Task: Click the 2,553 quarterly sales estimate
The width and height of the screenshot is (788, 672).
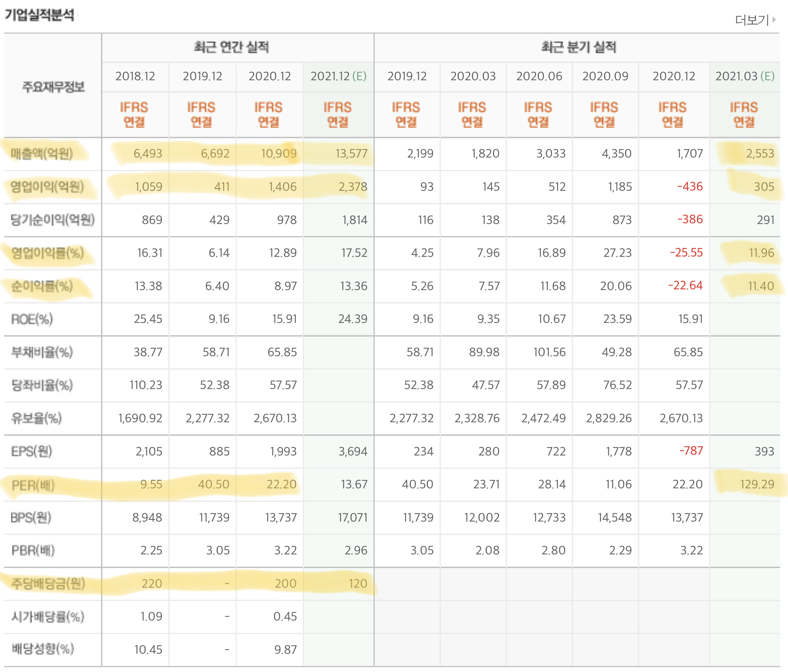Action: 760,154
